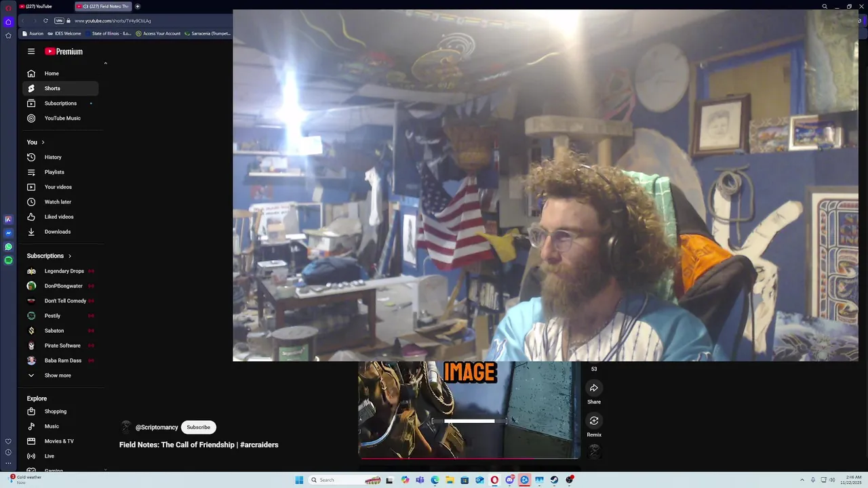Open the @Scriptomancy channel link
The image size is (868, 488).
[157, 428]
